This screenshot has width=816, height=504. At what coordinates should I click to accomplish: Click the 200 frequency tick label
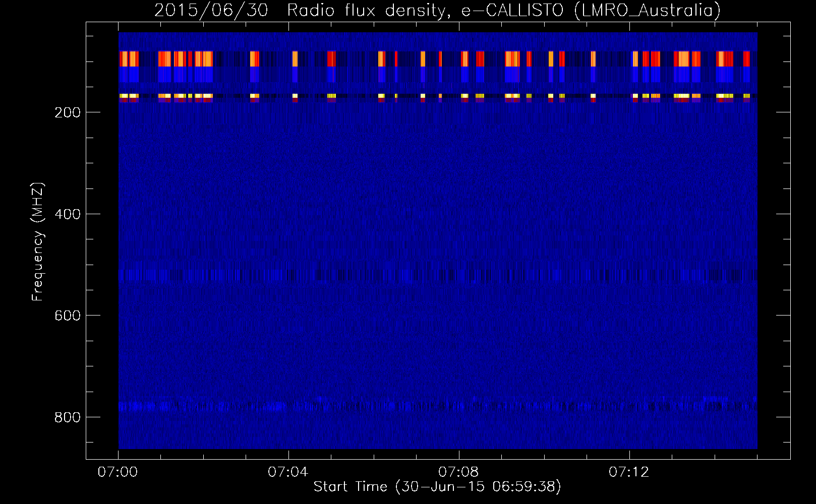point(68,112)
